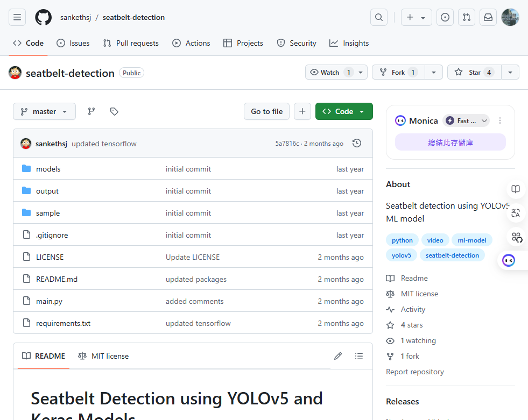This screenshot has height=420, width=528.
Task: Open sankethsj breadcrumb owner link
Action: (x=75, y=18)
